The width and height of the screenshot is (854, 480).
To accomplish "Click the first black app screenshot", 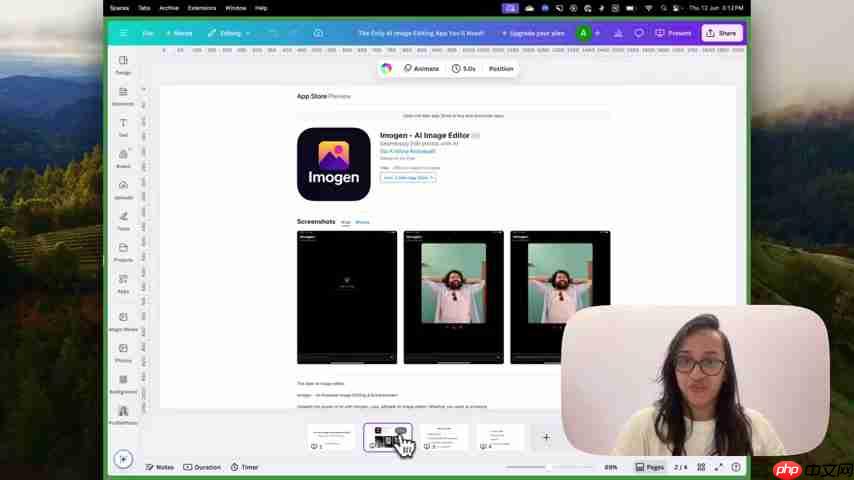I will [x=347, y=297].
